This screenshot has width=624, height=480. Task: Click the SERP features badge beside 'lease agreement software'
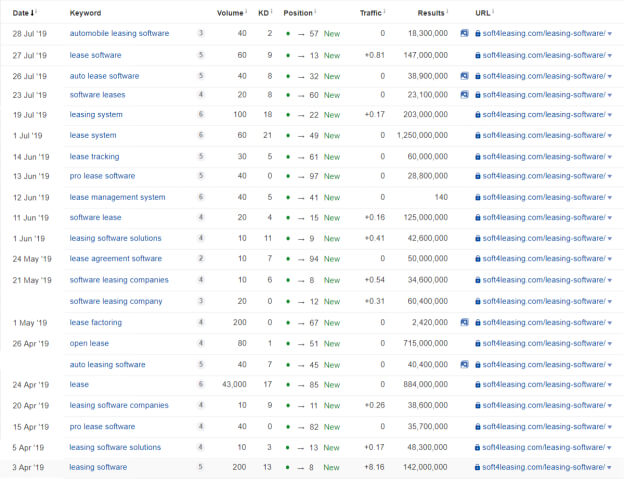(x=201, y=259)
